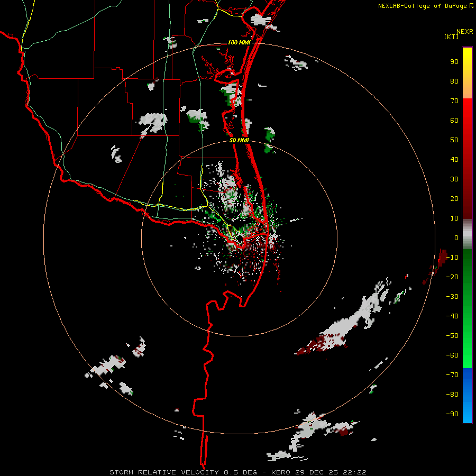Click the -30 value on the velocity scale

452,297
